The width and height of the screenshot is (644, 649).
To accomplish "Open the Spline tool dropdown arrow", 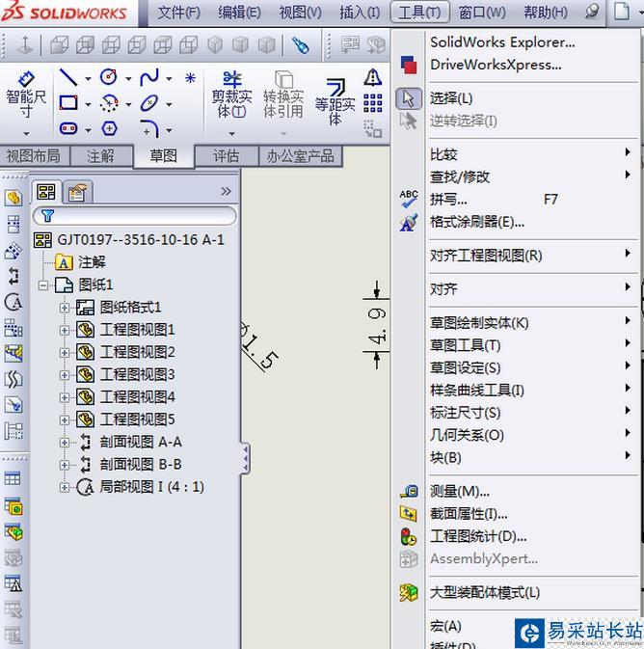I will (x=169, y=79).
